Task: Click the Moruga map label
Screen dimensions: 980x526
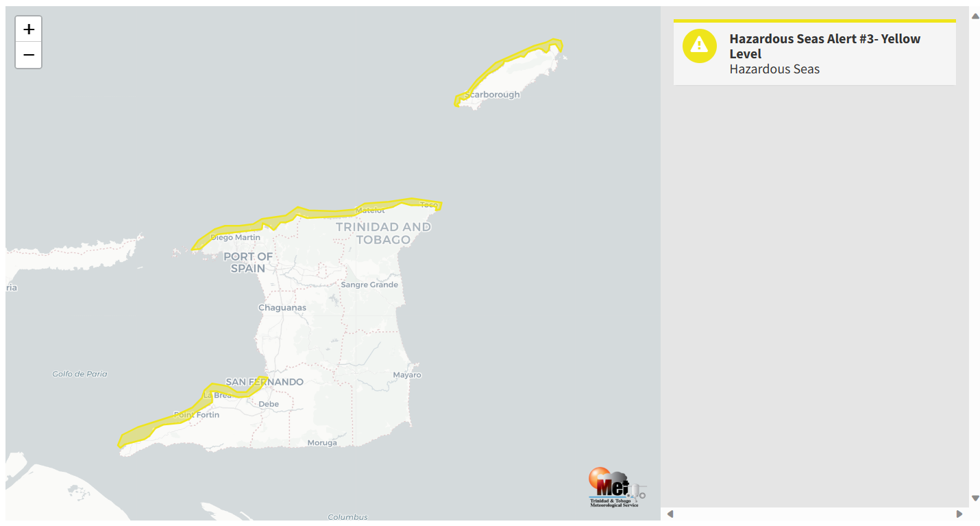Action: tap(322, 442)
